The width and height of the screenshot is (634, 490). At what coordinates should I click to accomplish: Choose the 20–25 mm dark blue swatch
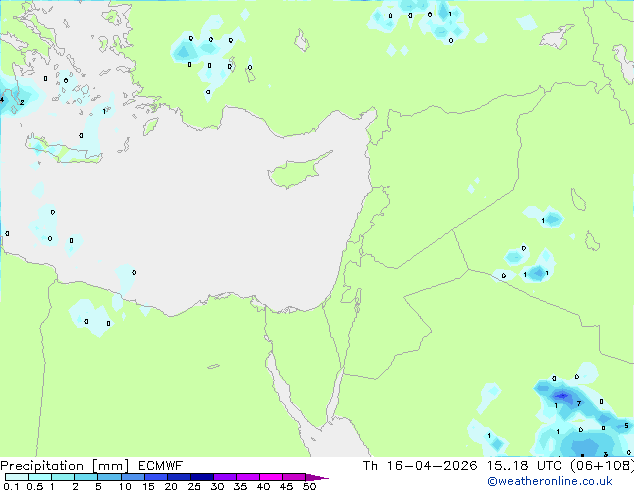178,477
